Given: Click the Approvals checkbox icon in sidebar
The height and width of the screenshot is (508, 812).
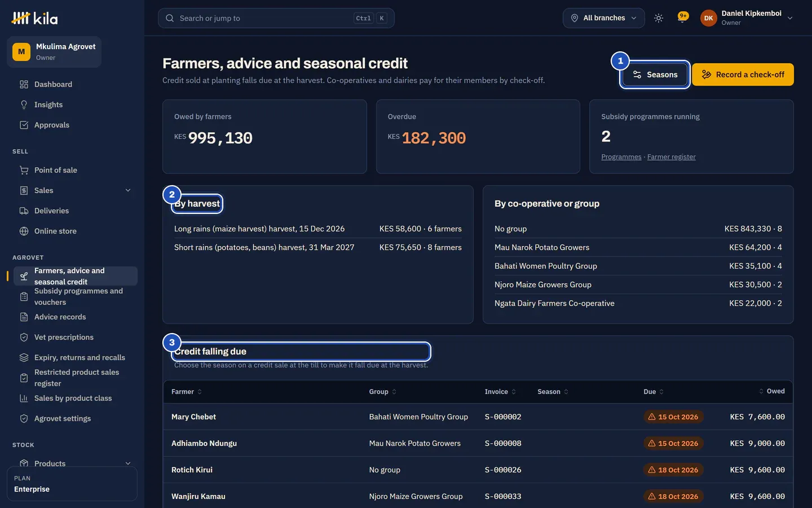Looking at the screenshot, I should [x=24, y=125].
